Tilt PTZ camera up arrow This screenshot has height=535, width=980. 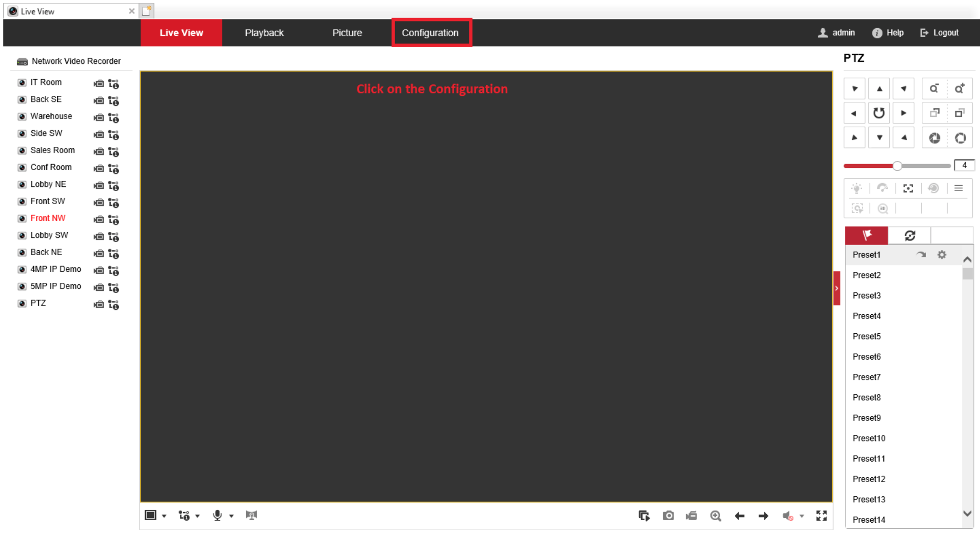879,89
